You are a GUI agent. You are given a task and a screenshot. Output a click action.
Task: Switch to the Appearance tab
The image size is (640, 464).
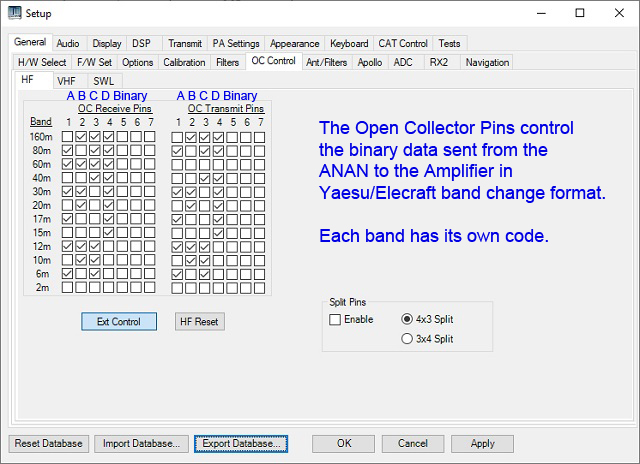294,43
